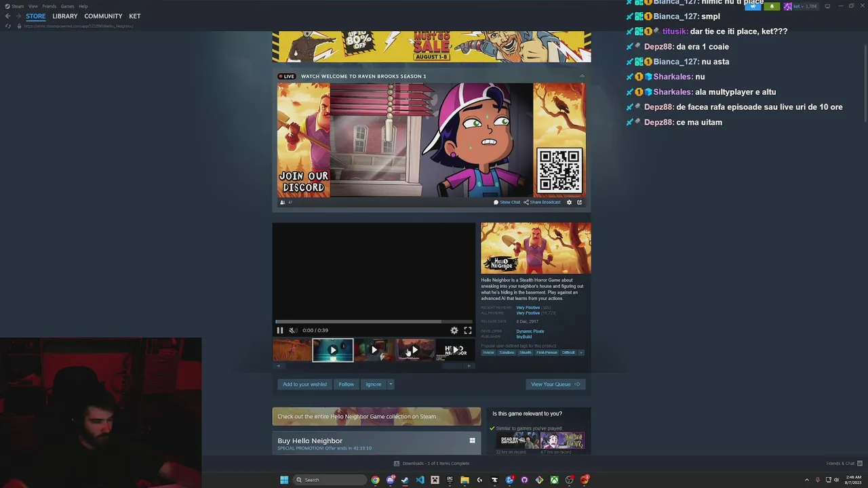The height and width of the screenshot is (488, 868).
Task: Click the Ignore button
Action: (374, 384)
